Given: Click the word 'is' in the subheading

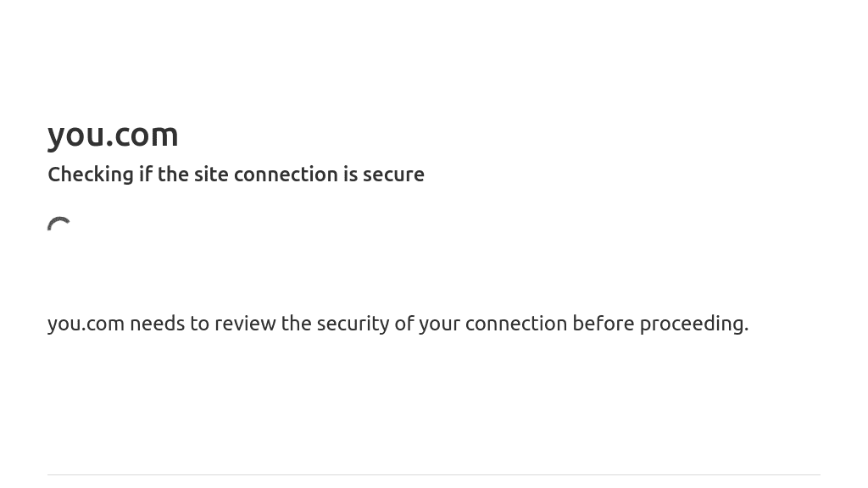Looking at the screenshot, I should click(x=350, y=175).
